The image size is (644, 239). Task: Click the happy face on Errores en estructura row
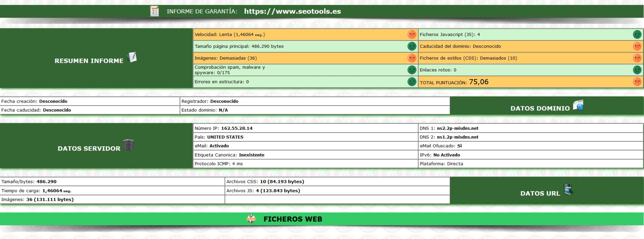coord(412,81)
